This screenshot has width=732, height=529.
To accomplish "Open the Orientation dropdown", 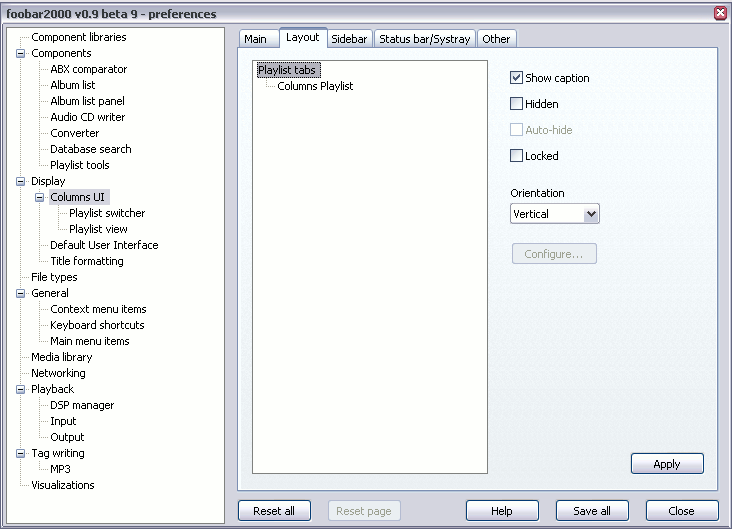I will pos(555,214).
